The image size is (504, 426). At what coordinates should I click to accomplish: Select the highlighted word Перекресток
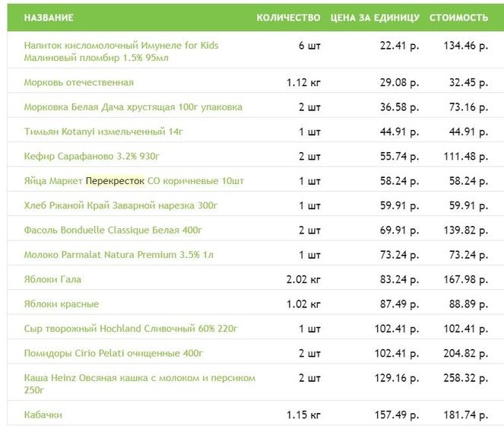(115, 181)
